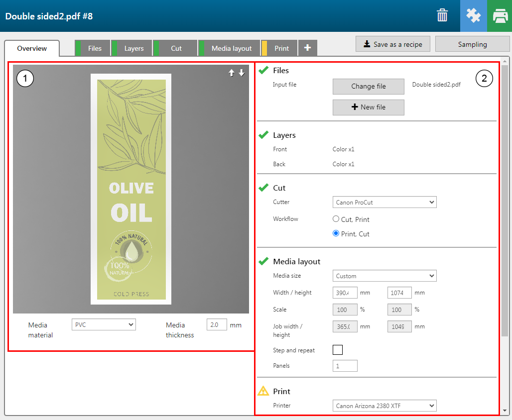Screen dimensions: 512x420
Task: Click the puzzle piece icon
Action: pos(473,16)
